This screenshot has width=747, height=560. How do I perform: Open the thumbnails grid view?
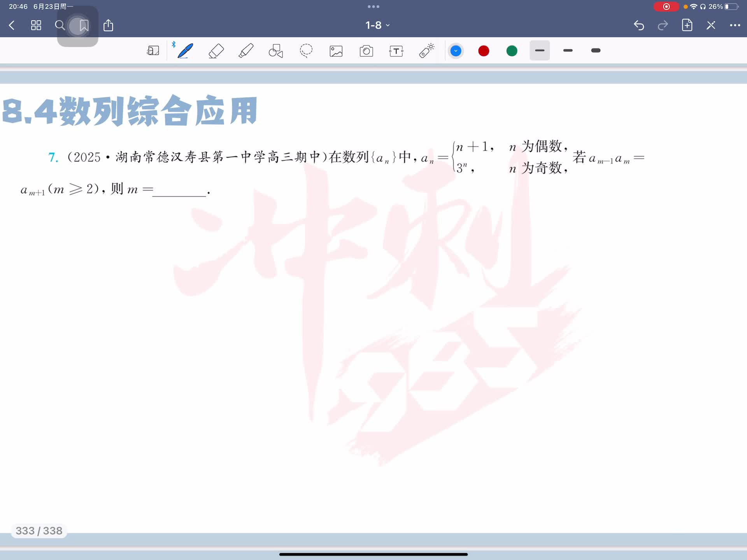tap(36, 26)
